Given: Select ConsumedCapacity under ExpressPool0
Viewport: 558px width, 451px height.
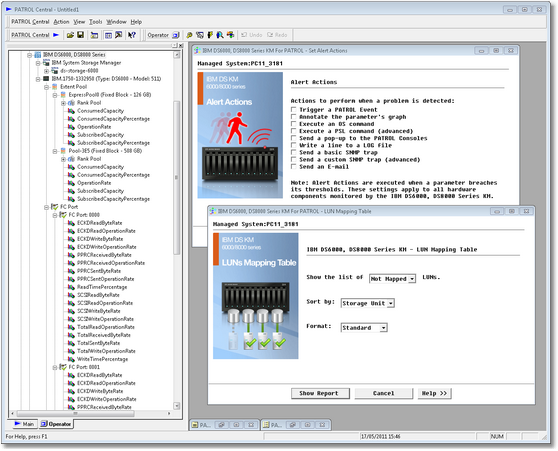Looking at the screenshot, I should pos(100,111).
